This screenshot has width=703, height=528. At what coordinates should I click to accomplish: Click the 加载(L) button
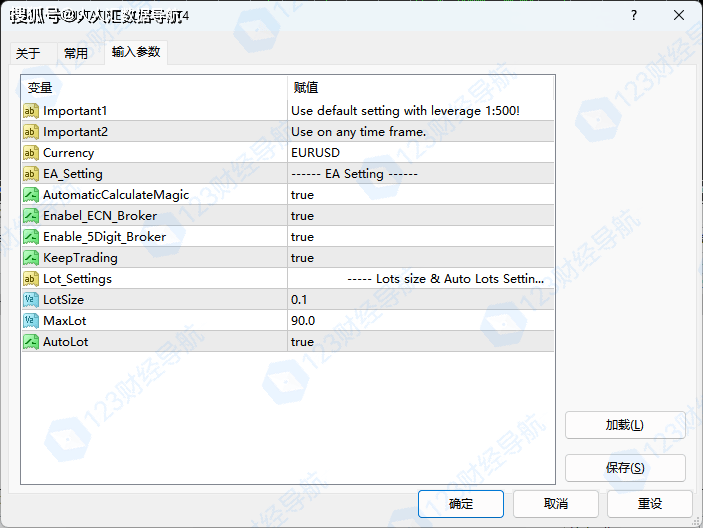pos(625,425)
